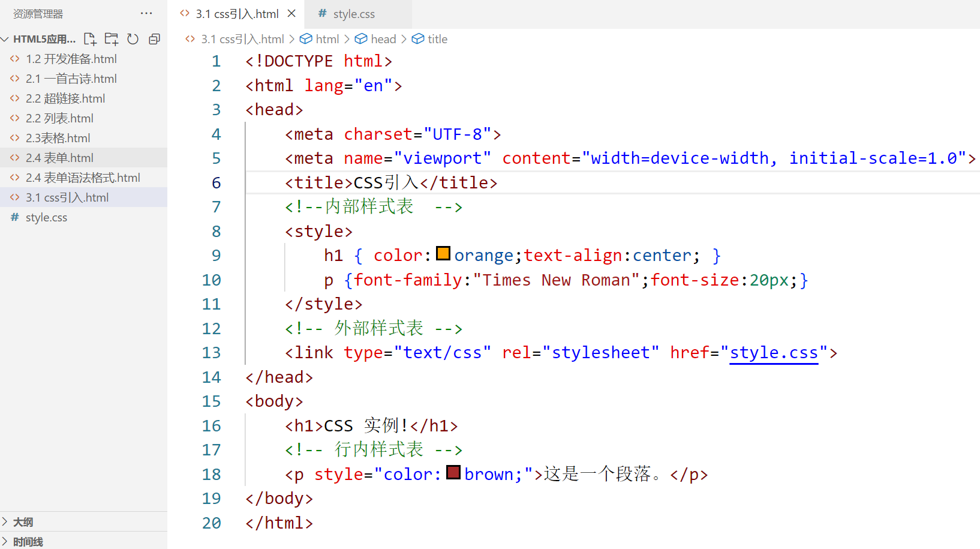
Task: Click the file icon beside 2.3表格.html
Action: click(x=15, y=138)
